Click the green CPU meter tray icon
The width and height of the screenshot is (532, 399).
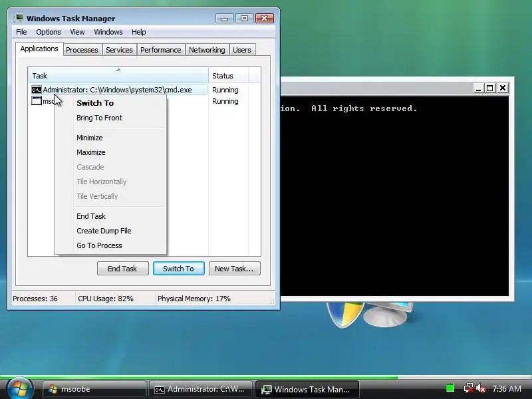[x=450, y=388]
